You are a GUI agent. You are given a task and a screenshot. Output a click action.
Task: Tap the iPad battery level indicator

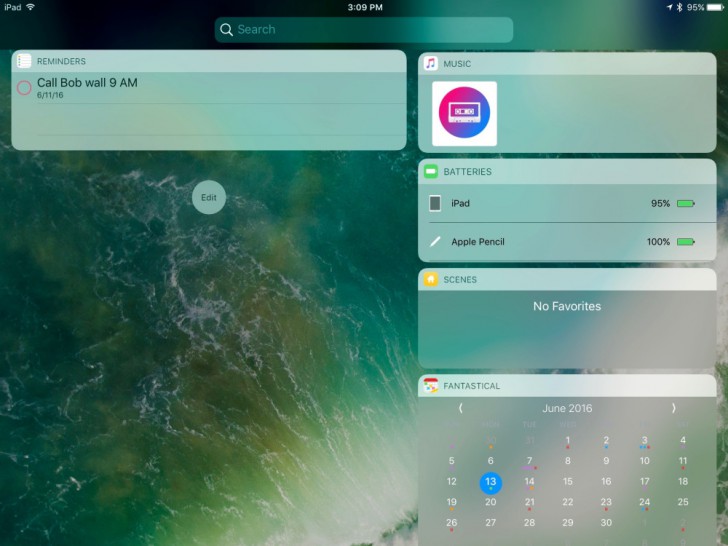click(686, 203)
